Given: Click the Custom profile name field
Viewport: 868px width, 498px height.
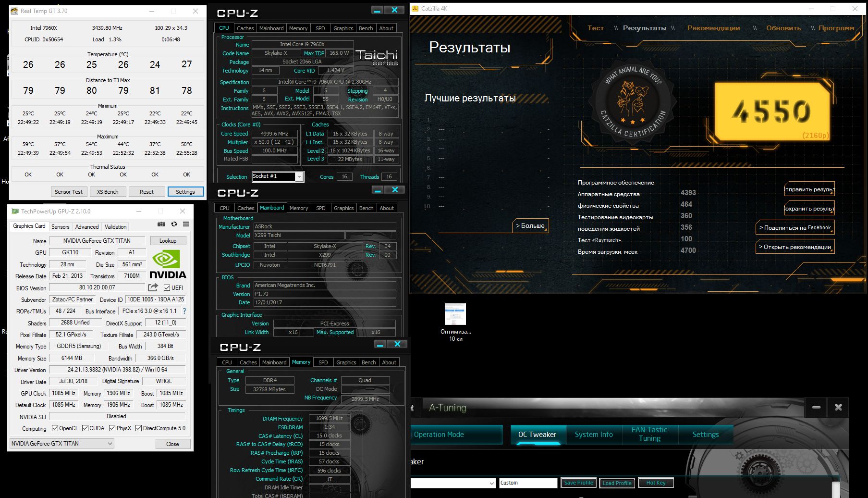Looking at the screenshot, I should click(x=528, y=483).
